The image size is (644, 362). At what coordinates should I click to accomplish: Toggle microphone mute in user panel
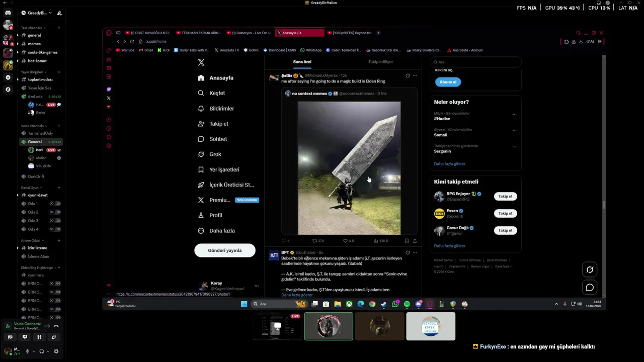(27, 351)
